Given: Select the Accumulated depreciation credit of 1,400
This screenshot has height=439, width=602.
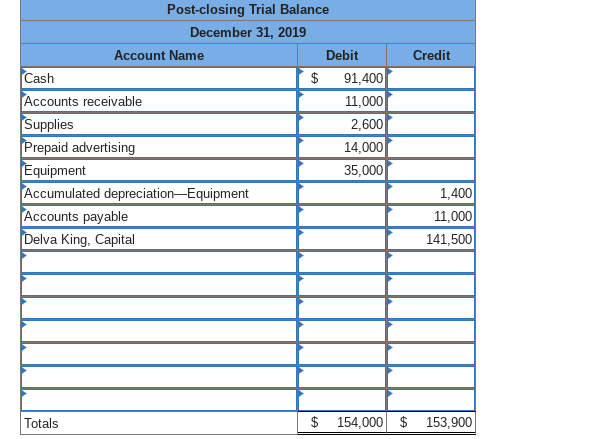Looking at the screenshot, I should coord(431,193).
